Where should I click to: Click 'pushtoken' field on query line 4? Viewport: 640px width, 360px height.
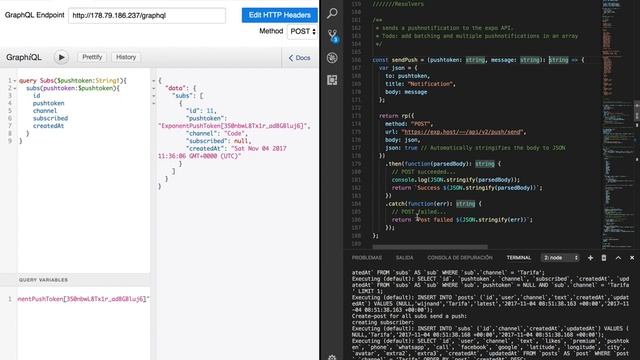point(49,103)
